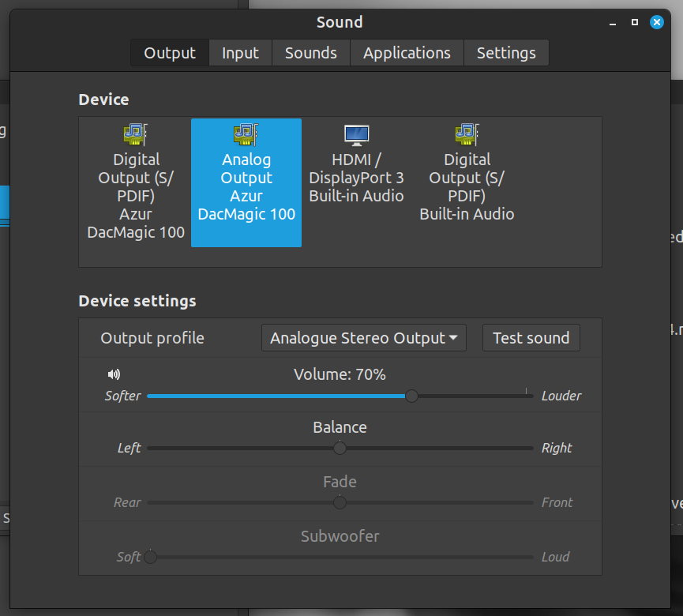Select the Digital Output Built-in Audio sound card icon
Image resolution: width=683 pixels, height=616 pixels.
(467, 134)
